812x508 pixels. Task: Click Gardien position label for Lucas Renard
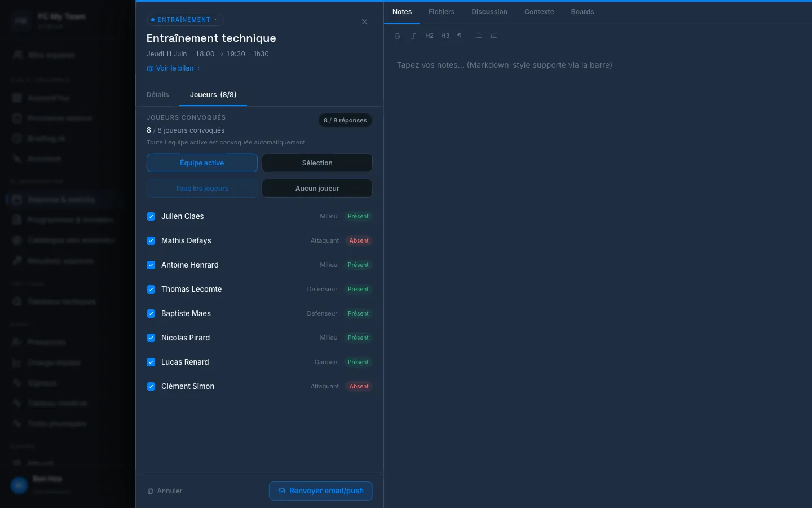[x=325, y=362]
